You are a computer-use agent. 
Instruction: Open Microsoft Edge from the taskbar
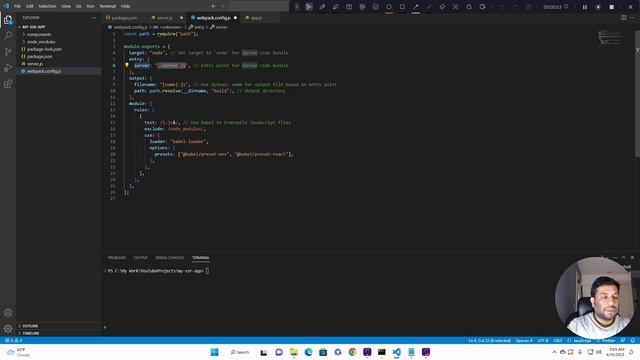308,352
